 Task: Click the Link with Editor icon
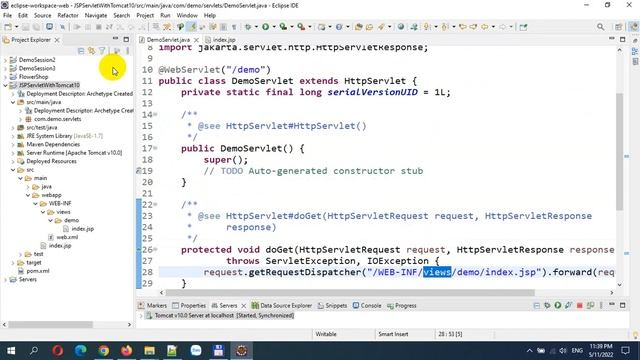coord(92,51)
